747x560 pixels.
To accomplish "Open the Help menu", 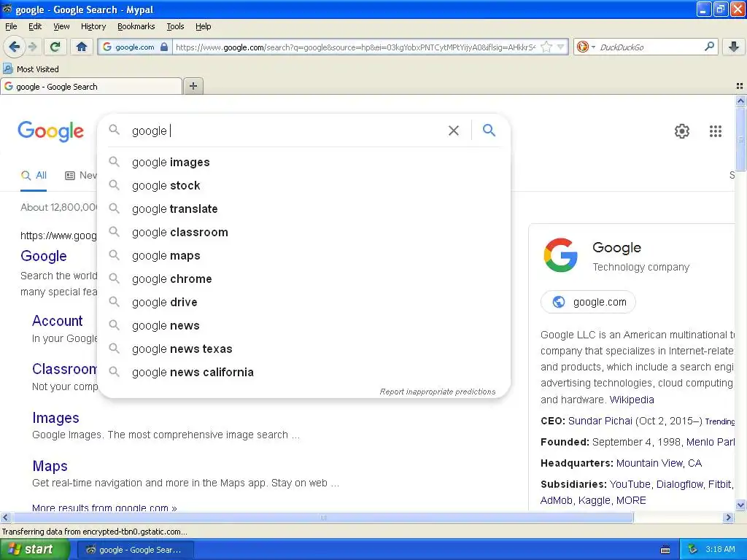I will pos(204,27).
